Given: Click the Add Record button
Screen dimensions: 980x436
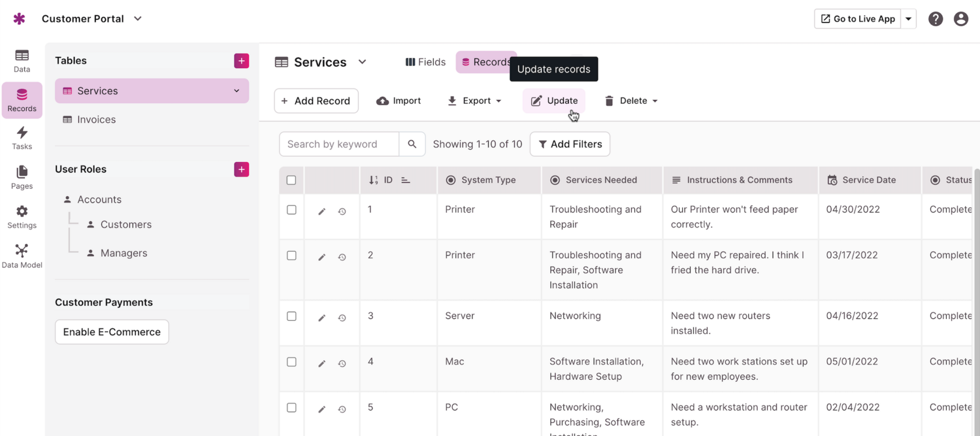Looking at the screenshot, I should pos(316,101).
